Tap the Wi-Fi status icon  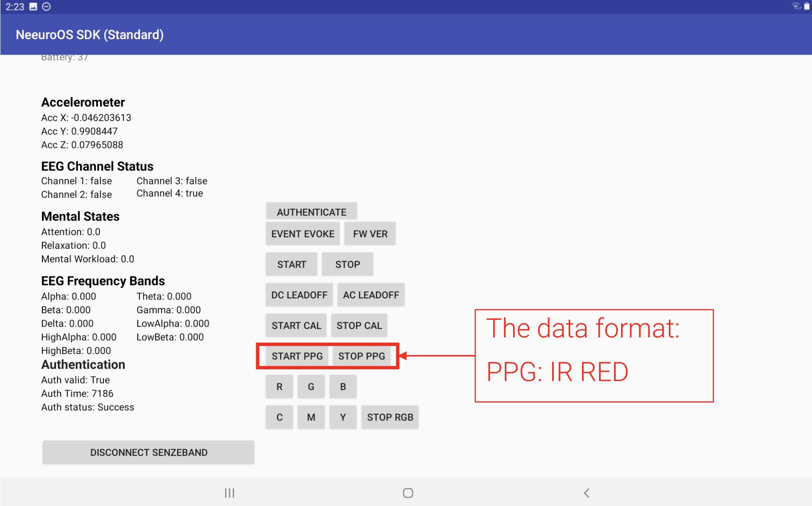795,6
